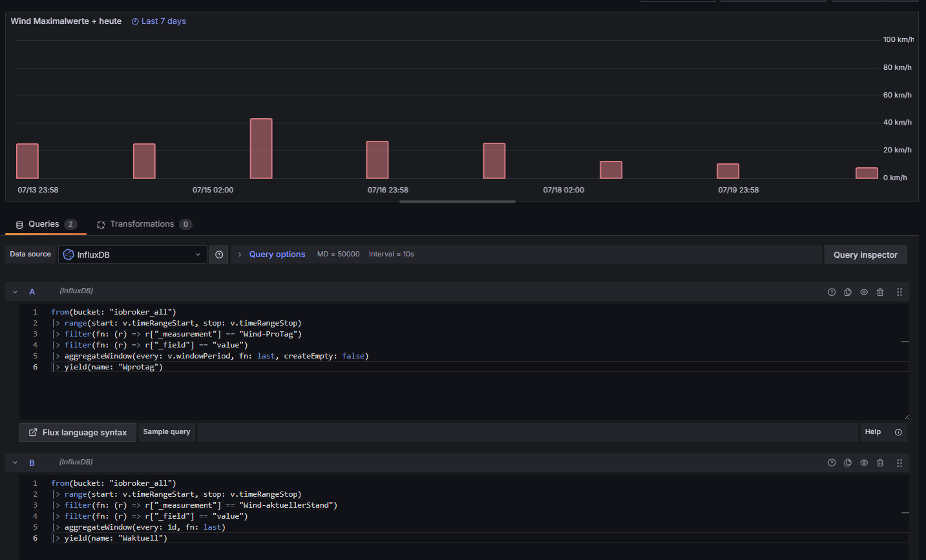Duplicate query B with copy icon
This screenshot has width=926, height=560.
[848, 462]
